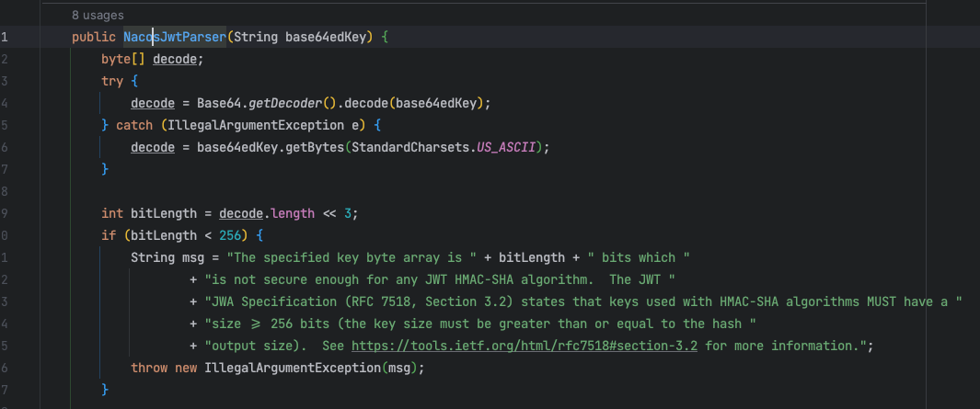Click the "byte[]" type keyword

click(123, 60)
